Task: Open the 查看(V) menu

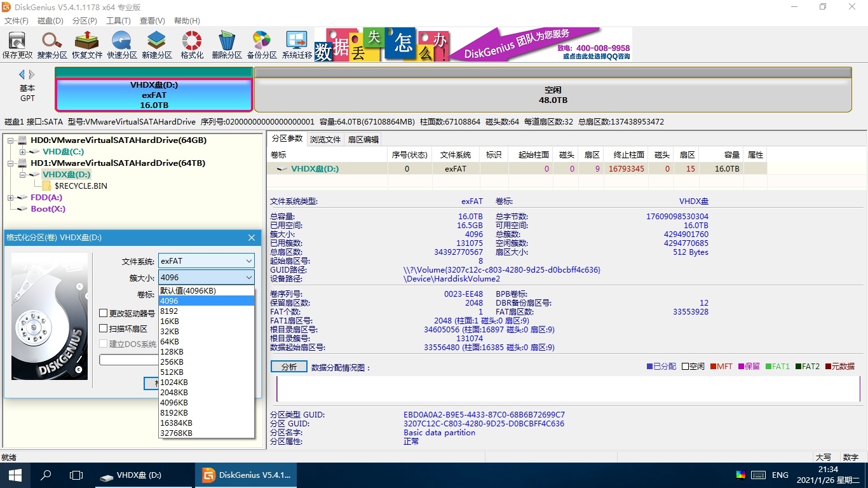Action: [x=153, y=21]
